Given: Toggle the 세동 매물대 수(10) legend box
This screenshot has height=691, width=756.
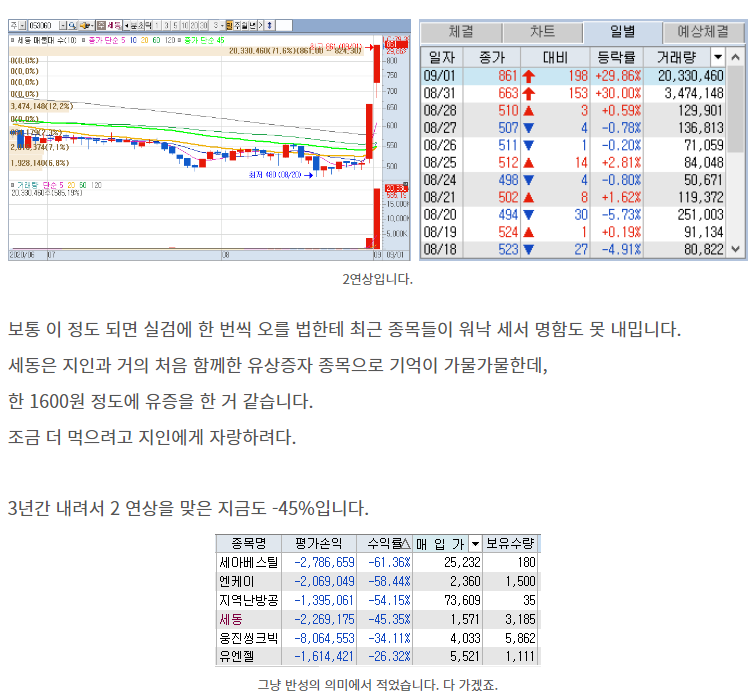Looking at the screenshot, I should 13,40.
